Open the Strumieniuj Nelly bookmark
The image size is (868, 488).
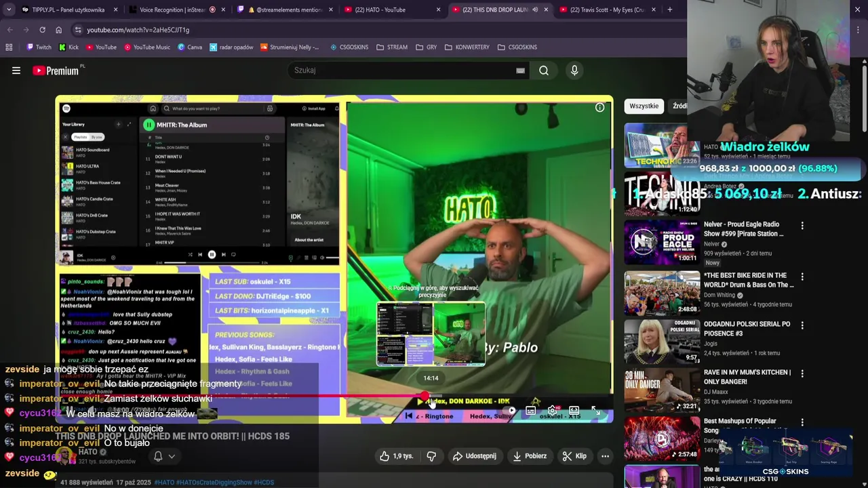[x=290, y=47]
